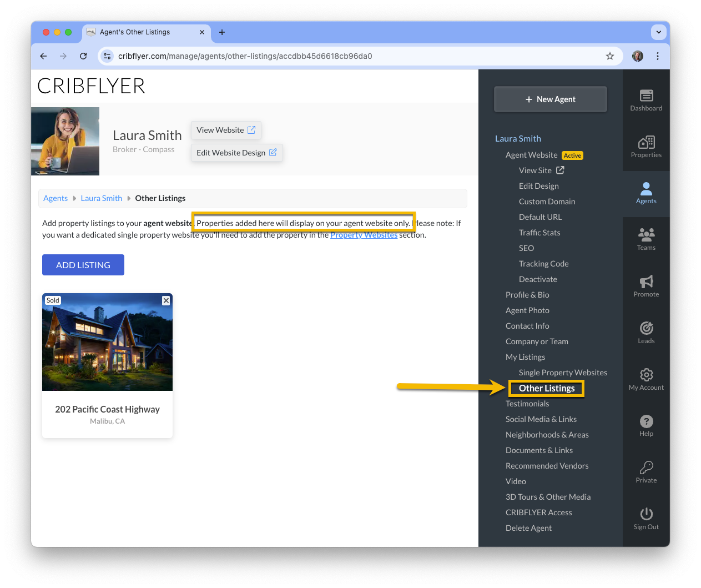Go to Laura Smith breadcrumb link
The image size is (701, 588).
click(102, 198)
